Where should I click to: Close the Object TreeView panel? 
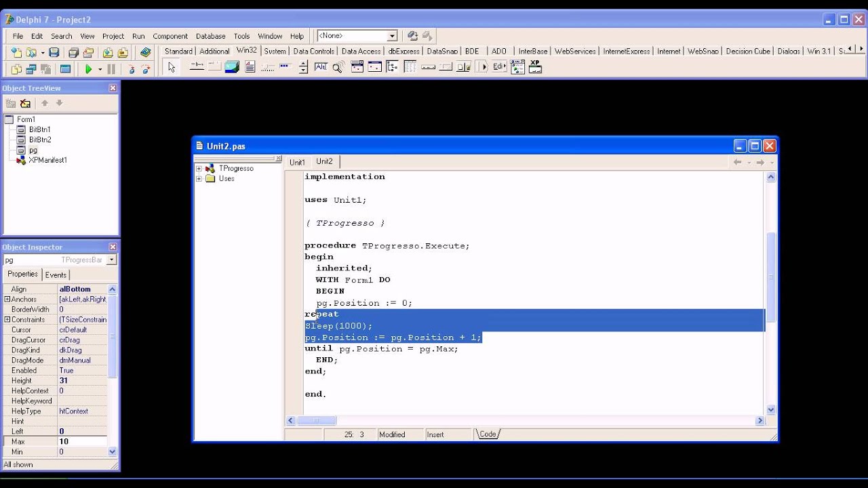113,88
